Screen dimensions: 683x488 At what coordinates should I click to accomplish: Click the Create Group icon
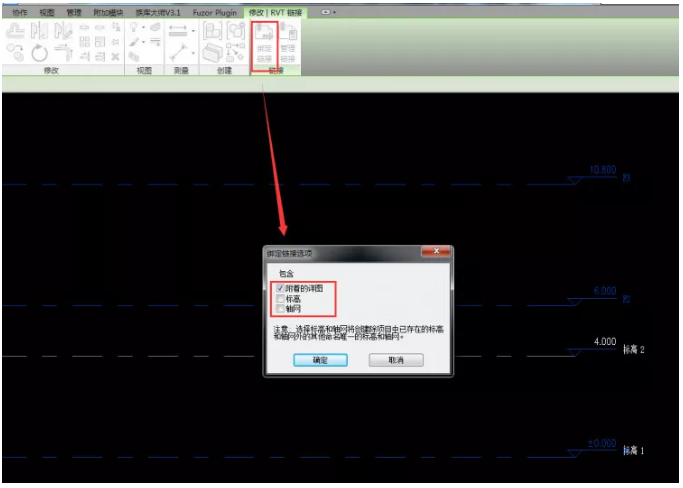(x=236, y=30)
